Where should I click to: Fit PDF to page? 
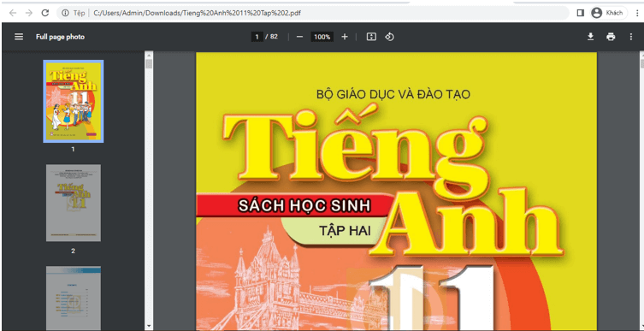tap(371, 37)
